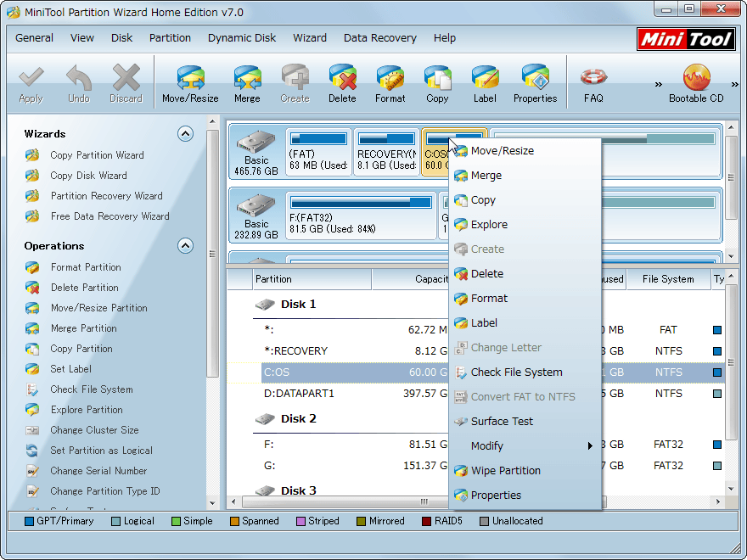
Task: Choose Delete Partition in Operations
Action: (x=85, y=288)
